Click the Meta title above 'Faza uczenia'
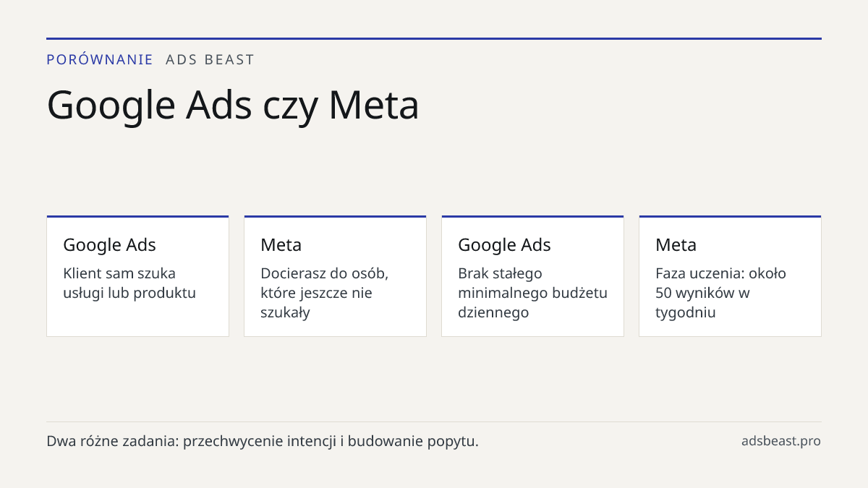The height and width of the screenshot is (488, 868). click(x=676, y=245)
